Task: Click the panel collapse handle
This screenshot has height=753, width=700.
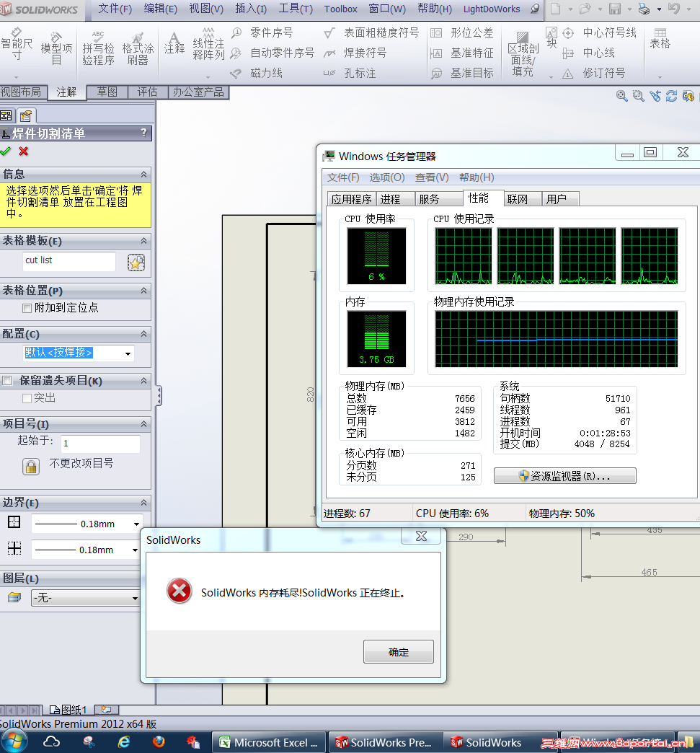Action: (159, 396)
